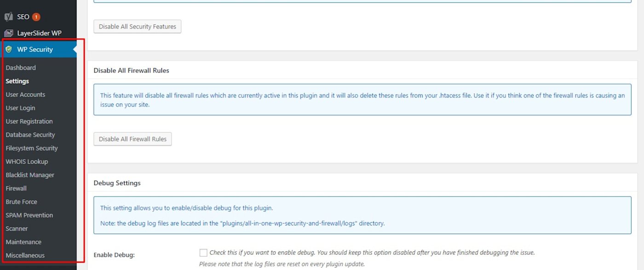Open Filesystem Security settings
644x270 pixels.
pos(32,148)
